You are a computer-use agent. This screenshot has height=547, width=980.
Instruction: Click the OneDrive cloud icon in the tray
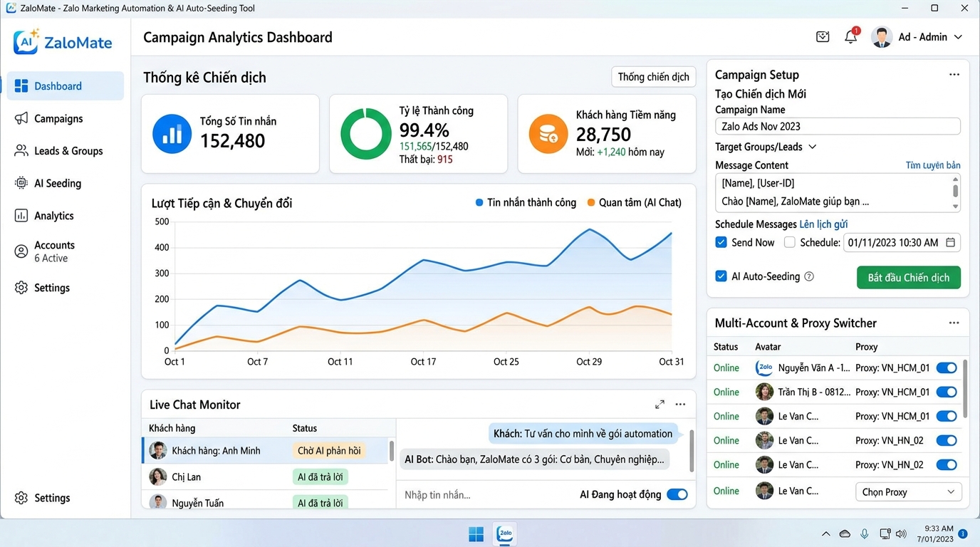click(845, 533)
